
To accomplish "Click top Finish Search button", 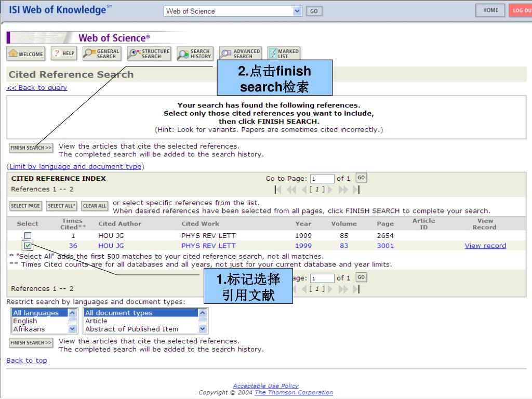I will [31, 148].
